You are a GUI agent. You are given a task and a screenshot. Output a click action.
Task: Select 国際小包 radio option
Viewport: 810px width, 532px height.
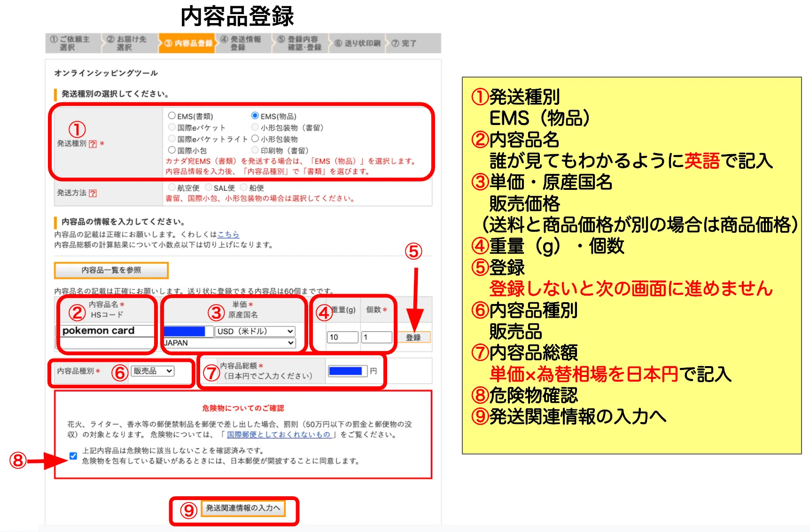coord(172,150)
